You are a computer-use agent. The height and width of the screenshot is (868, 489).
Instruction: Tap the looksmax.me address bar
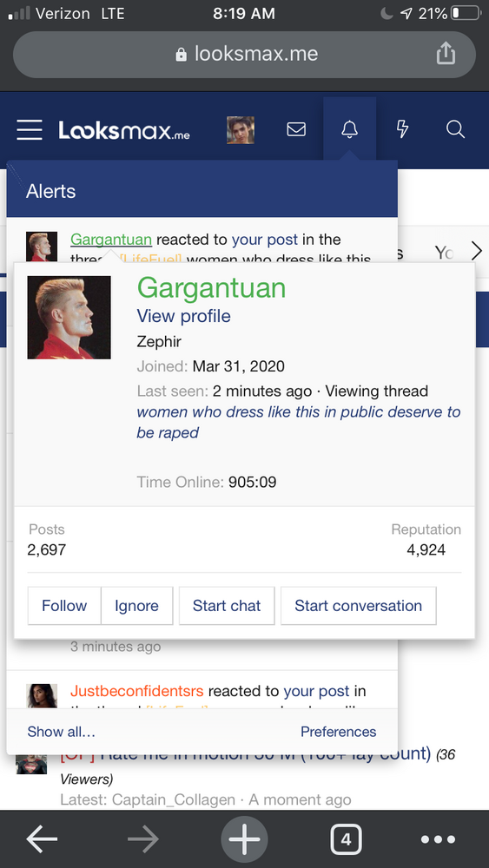coord(244,54)
